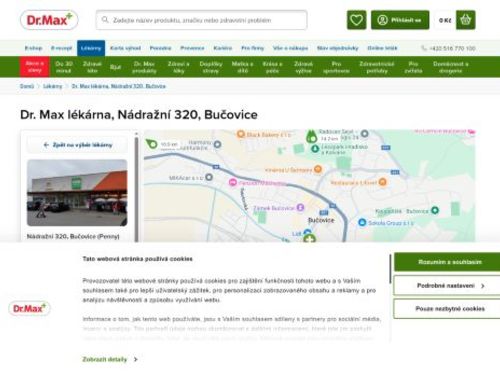
Task: Click the Dr.Max logo in header
Action: pyautogui.click(x=49, y=20)
